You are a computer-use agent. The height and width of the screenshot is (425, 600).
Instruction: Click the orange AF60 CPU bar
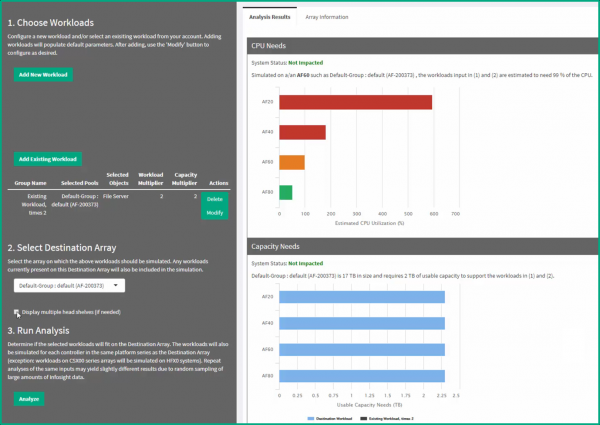(x=291, y=162)
